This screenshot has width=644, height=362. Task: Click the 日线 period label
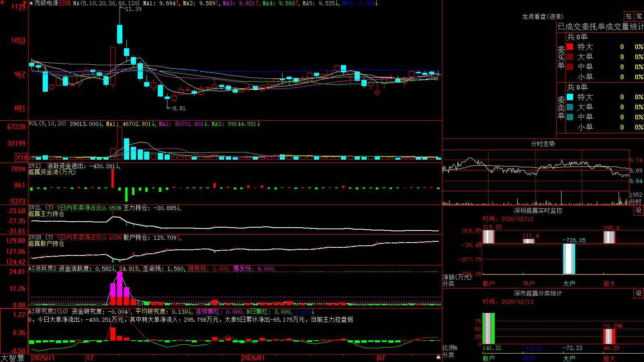point(65,3)
